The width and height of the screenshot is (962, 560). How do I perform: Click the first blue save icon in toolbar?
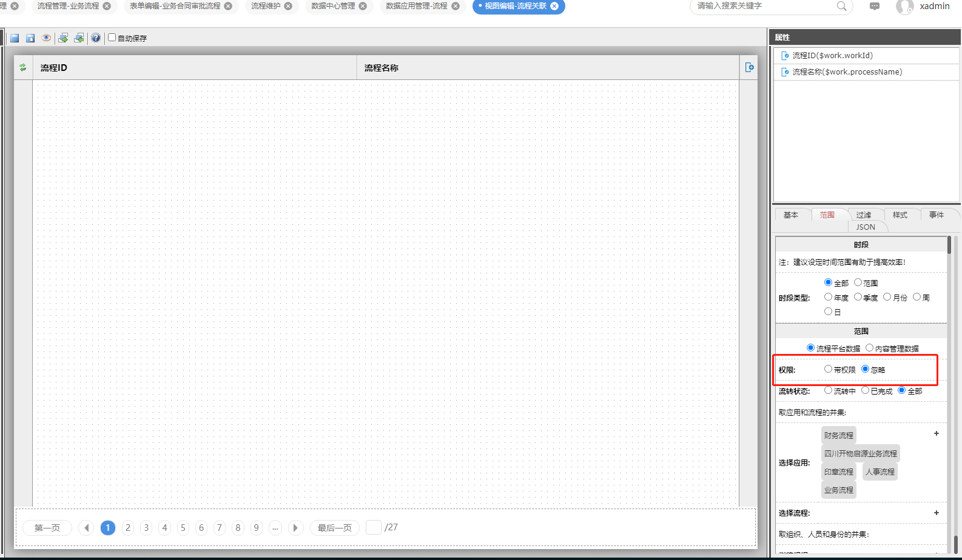(x=15, y=38)
